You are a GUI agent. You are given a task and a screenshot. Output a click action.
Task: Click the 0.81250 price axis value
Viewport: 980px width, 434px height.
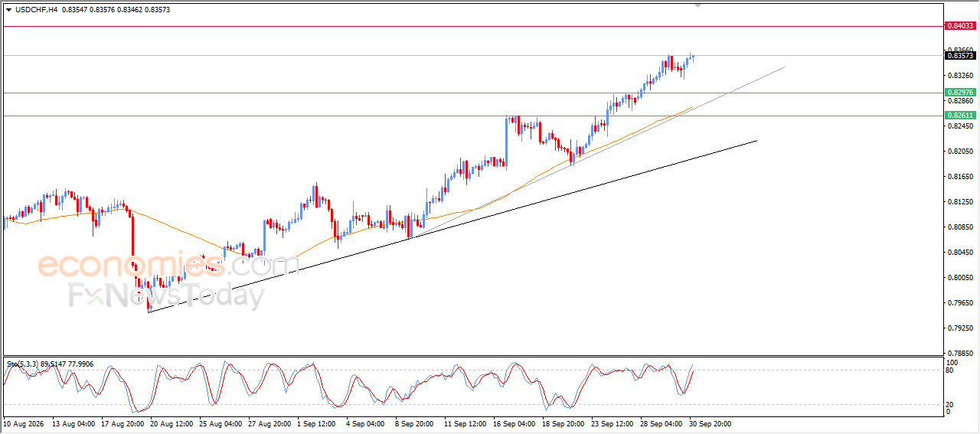click(x=961, y=202)
